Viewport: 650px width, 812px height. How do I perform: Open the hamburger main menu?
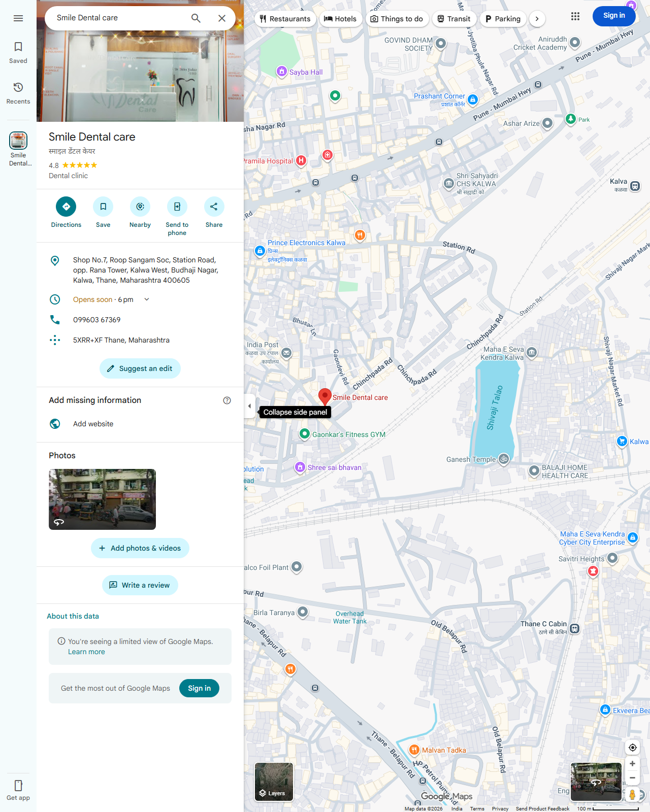pyautogui.click(x=18, y=18)
